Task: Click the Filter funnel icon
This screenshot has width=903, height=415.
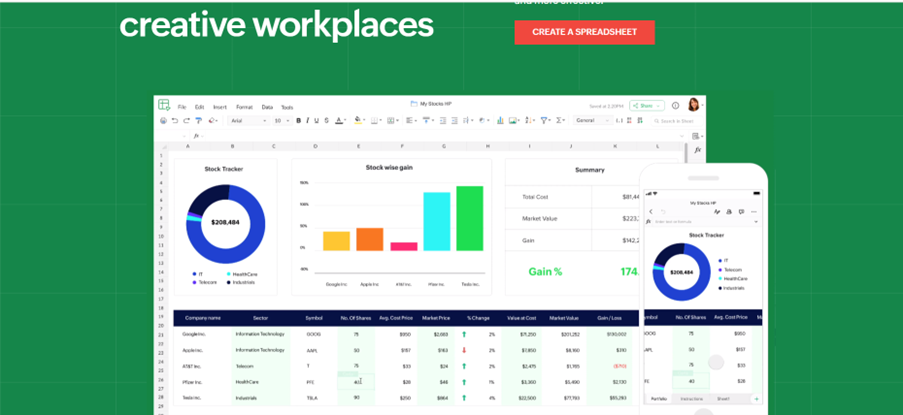Action: (544, 120)
